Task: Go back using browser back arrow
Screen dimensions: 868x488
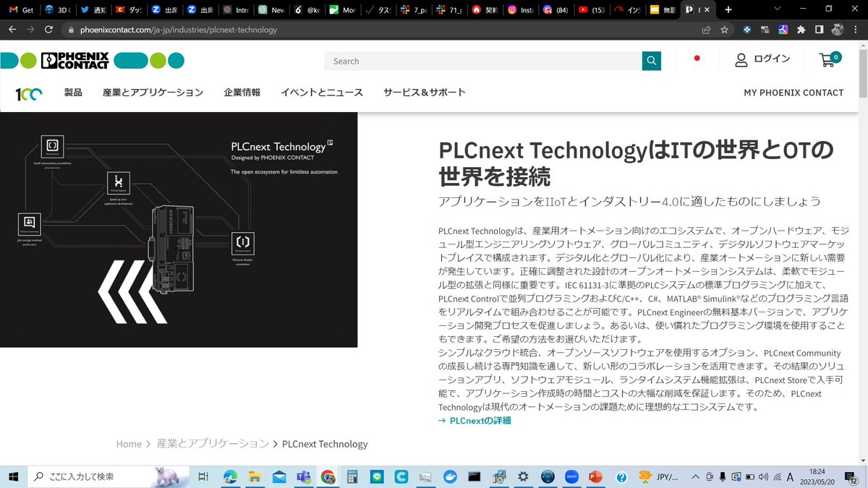Action: (12, 30)
